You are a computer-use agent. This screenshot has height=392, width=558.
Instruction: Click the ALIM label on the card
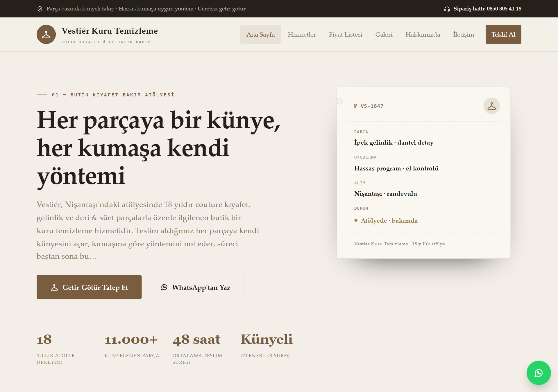[x=360, y=183]
